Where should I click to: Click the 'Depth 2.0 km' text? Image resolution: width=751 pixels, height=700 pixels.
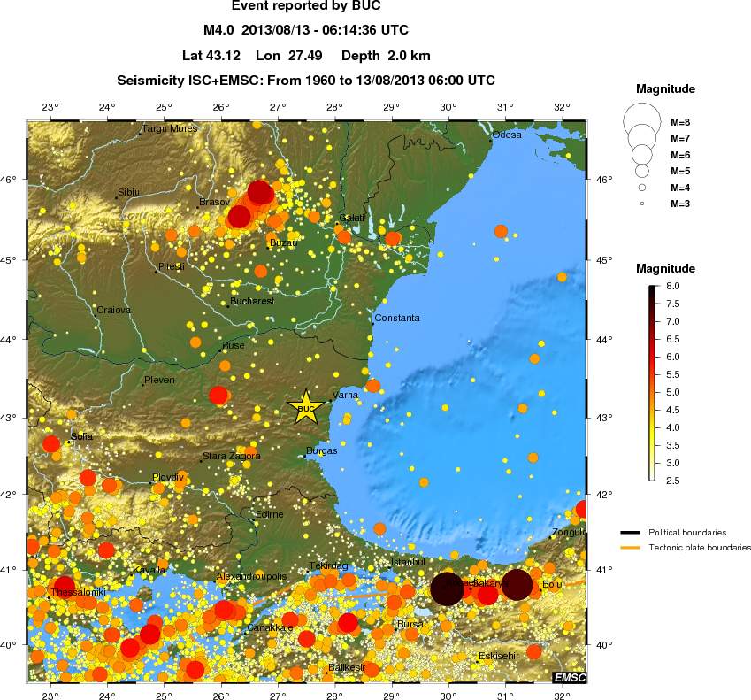tap(386, 56)
